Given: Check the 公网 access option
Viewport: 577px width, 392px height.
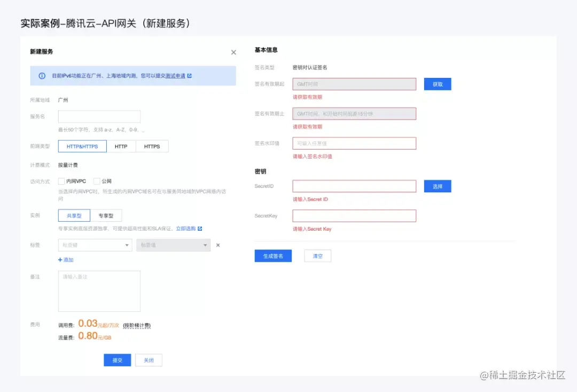Looking at the screenshot, I should tap(97, 181).
